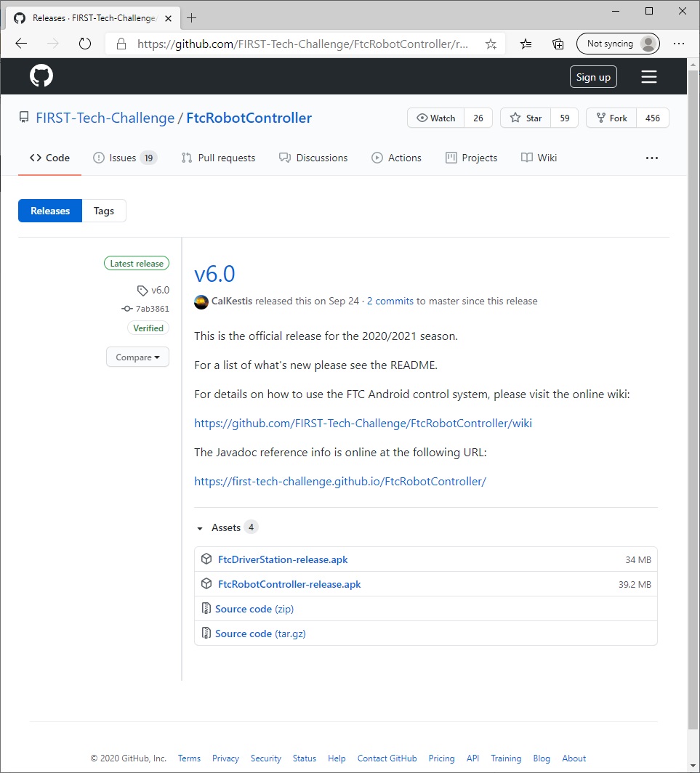Click CalKestis avatar image
The height and width of the screenshot is (773, 700).
pos(201,301)
